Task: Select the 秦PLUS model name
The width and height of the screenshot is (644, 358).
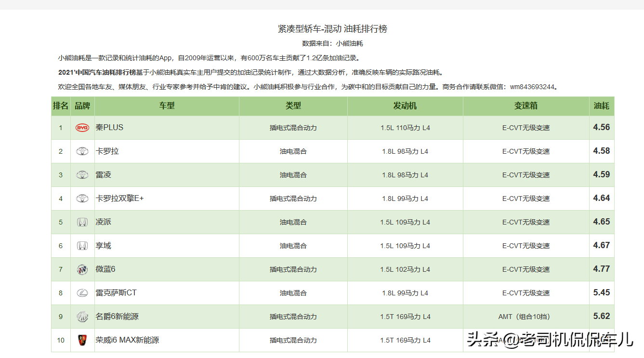Action: click(110, 128)
